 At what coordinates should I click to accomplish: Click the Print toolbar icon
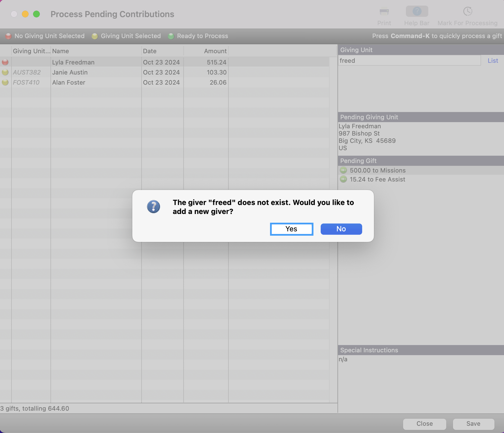pyautogui.click(x=384, y=12)
